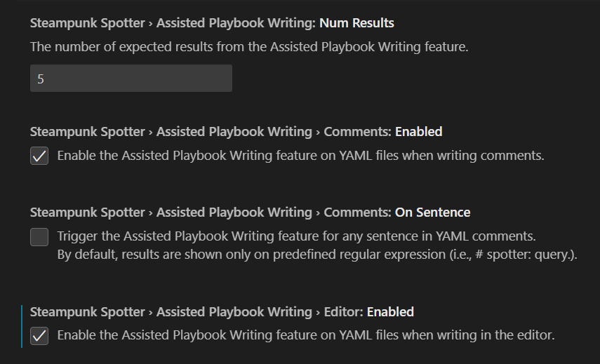Image resolution: width=600 pixels, height=364 pixels.
Task: Click the blue modified indicator beside Editor setting
Action: point(22,325)
